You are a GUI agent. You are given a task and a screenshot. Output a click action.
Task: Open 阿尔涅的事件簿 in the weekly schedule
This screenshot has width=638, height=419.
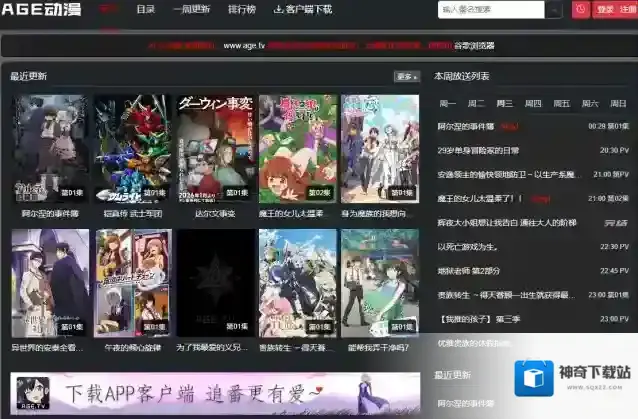click(465, 127)
